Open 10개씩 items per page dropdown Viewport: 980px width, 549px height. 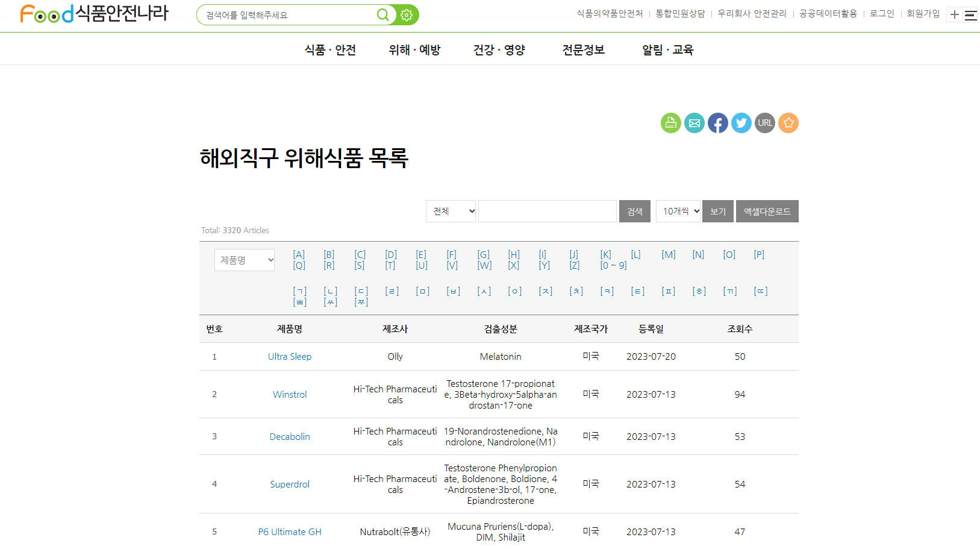[x=678, y=212]
